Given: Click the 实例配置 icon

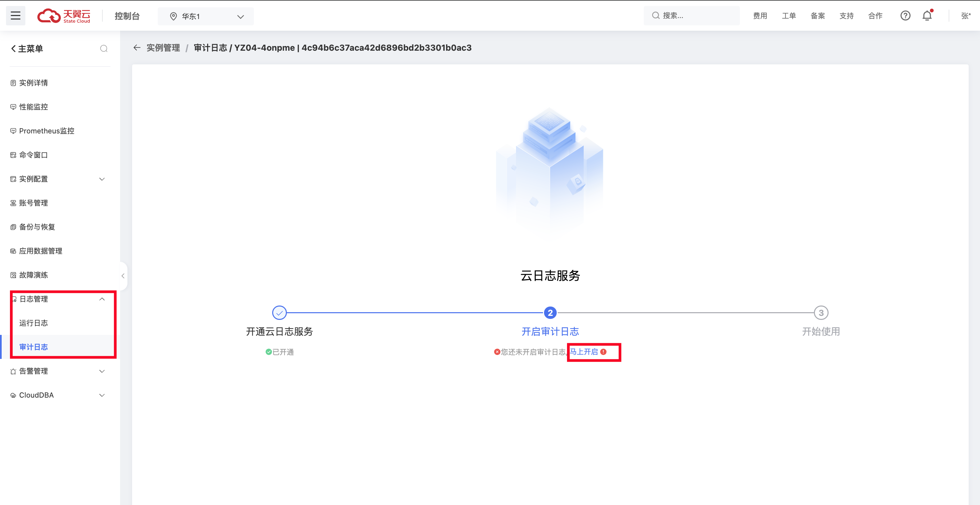Looking at the screenshot, I should pyautogui.click(x=13, y=179).
